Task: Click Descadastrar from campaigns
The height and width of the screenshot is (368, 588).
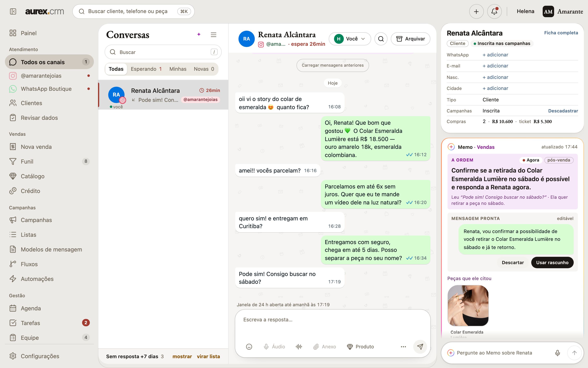Action: coord(563,111)
